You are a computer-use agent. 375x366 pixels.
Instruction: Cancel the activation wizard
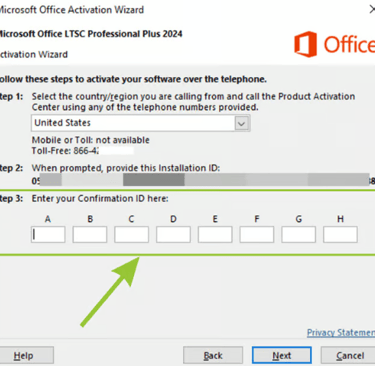[348, 356]
